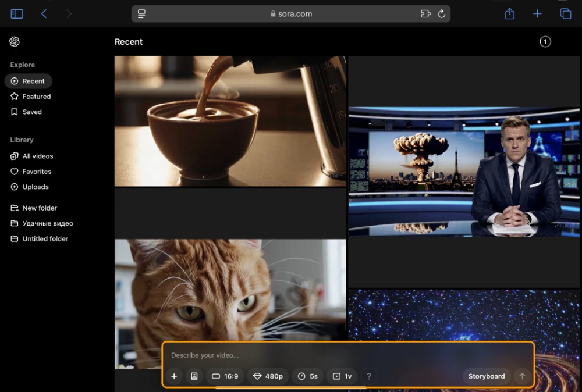
Task: Open the 480p resolution picker
Action: [x=268, y=376]
